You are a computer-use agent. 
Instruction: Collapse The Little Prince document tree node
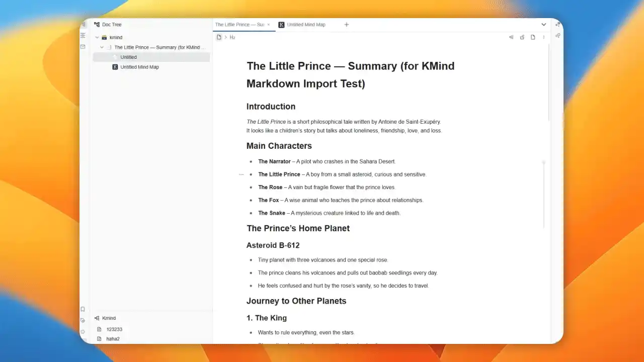coord(102,47)
